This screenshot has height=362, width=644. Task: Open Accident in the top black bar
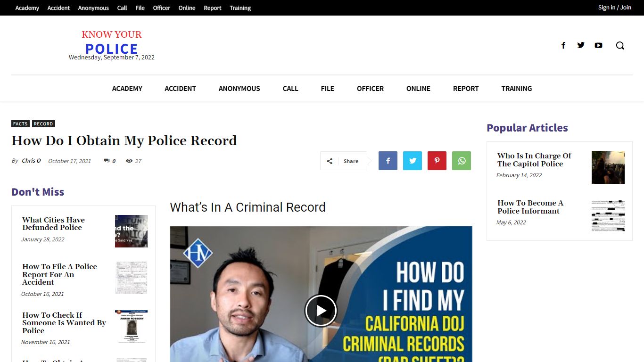(58, 8)
